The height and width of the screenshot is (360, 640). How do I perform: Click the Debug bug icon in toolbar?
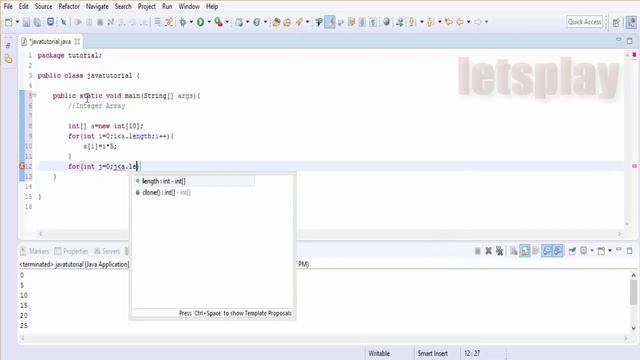pos(183,22)
